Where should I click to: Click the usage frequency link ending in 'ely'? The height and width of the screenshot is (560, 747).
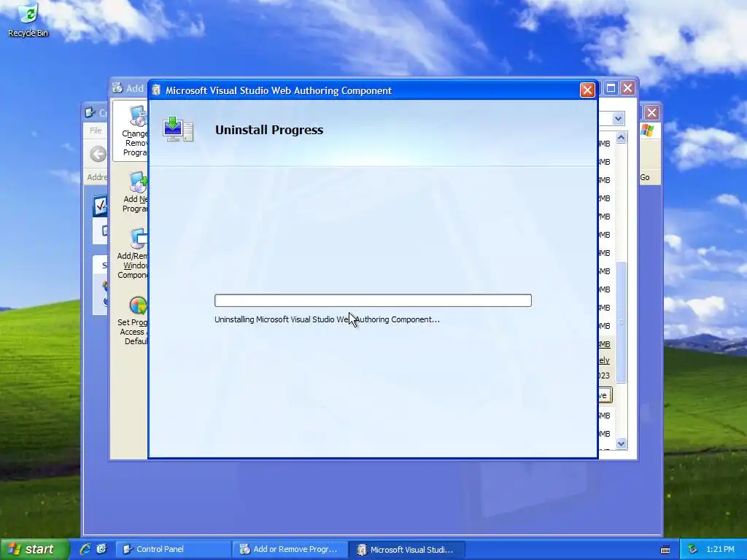tap(604, 360)
